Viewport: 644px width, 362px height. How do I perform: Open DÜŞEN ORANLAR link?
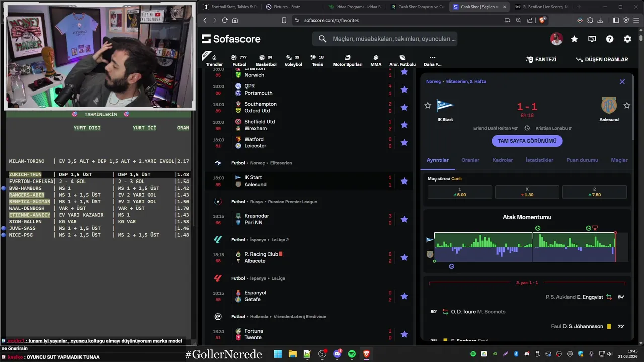pyautogui.click(x=602, y=59)
